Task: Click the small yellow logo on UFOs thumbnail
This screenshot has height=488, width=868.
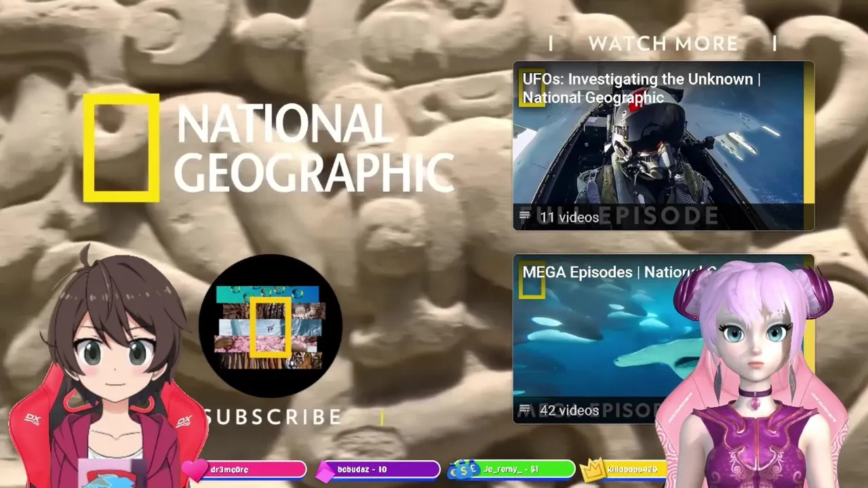Action: point(530,88)
